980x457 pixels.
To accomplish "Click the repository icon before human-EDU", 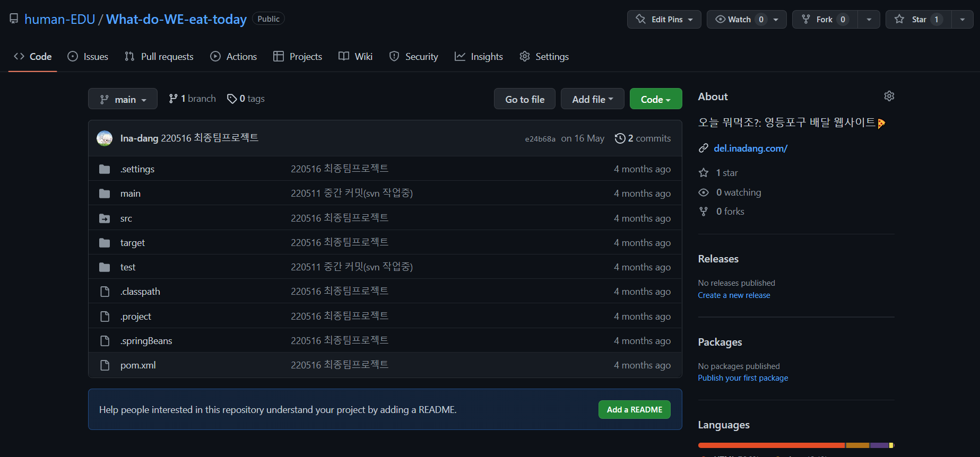I will pos(14,19).
